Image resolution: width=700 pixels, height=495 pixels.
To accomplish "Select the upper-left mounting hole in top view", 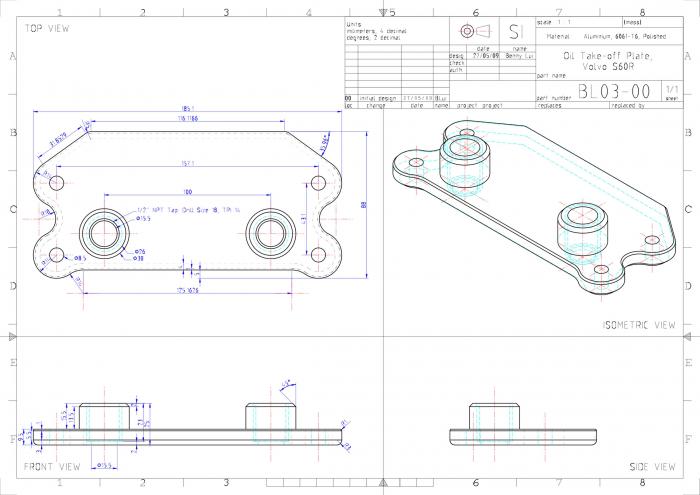I will pos(57,183).
